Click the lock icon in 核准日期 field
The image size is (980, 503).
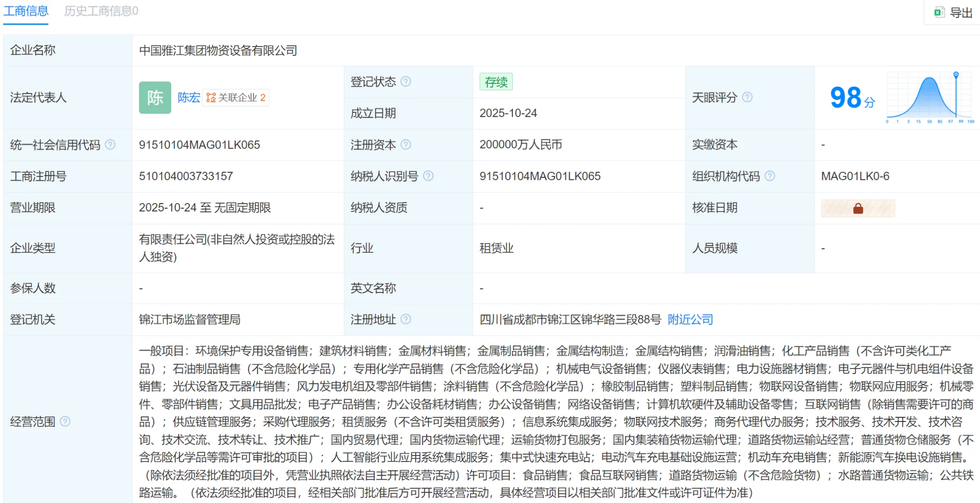858,208
